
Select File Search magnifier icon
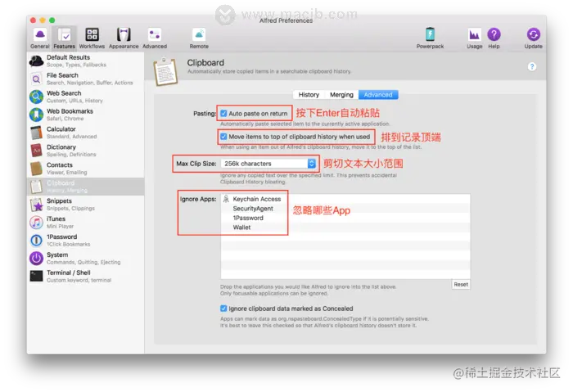pyautogui.click(x=36, y=79)
